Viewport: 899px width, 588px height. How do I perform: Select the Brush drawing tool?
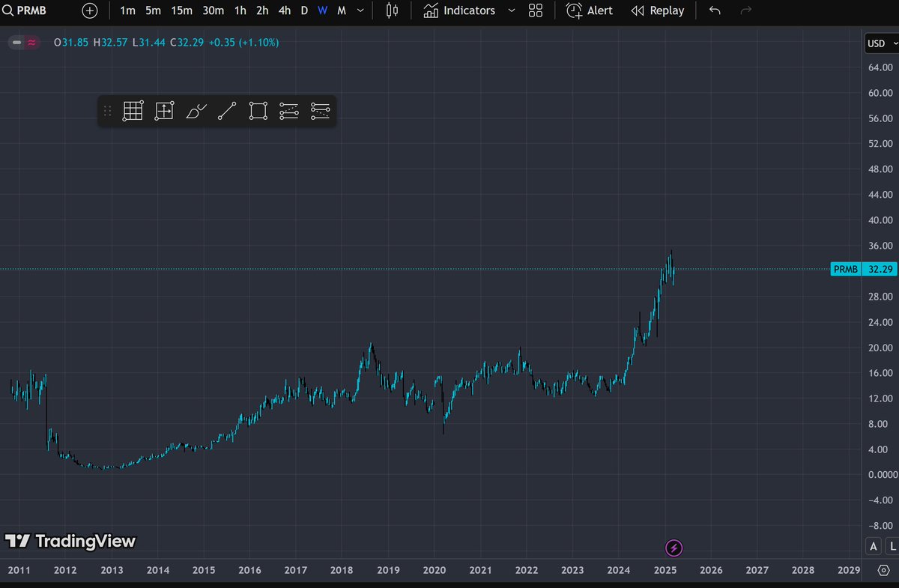[x=196, y=111]
